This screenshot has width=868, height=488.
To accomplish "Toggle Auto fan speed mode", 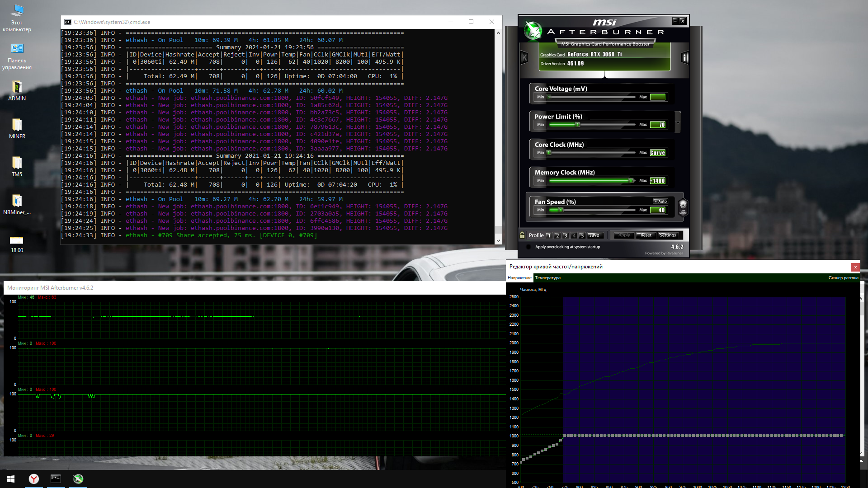I will click(660, 201).
